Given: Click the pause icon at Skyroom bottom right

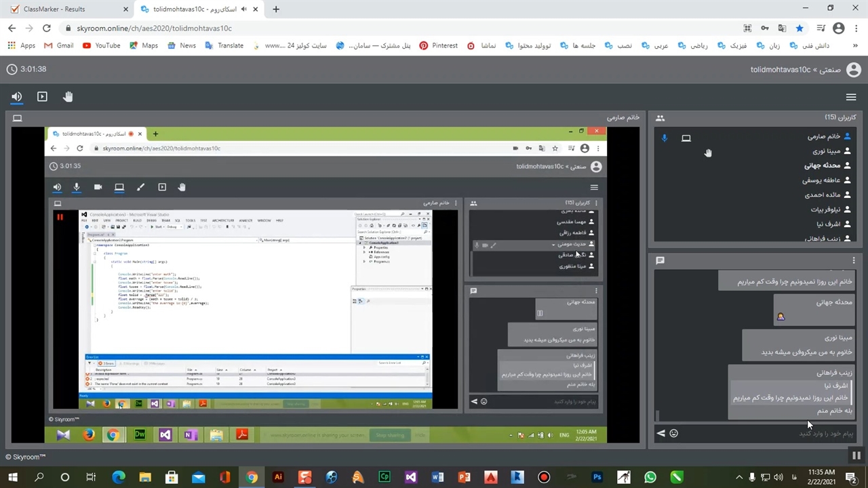Looking at the screenshot, I should (x=856, y=456).
